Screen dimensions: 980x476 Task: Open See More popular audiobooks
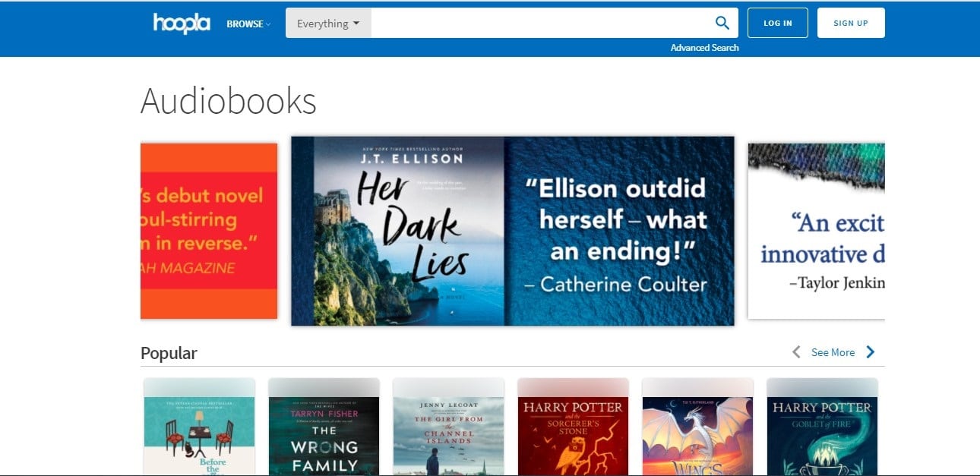(833, 352)
